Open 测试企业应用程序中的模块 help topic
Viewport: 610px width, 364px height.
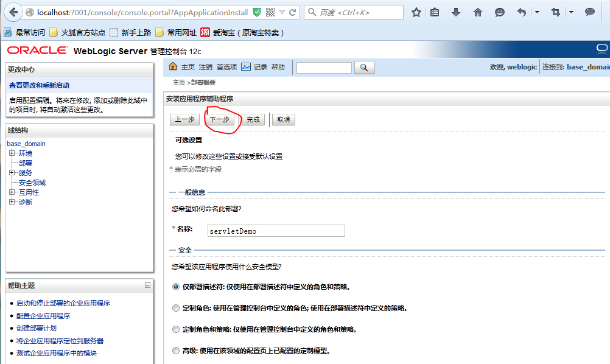point(57,353)
